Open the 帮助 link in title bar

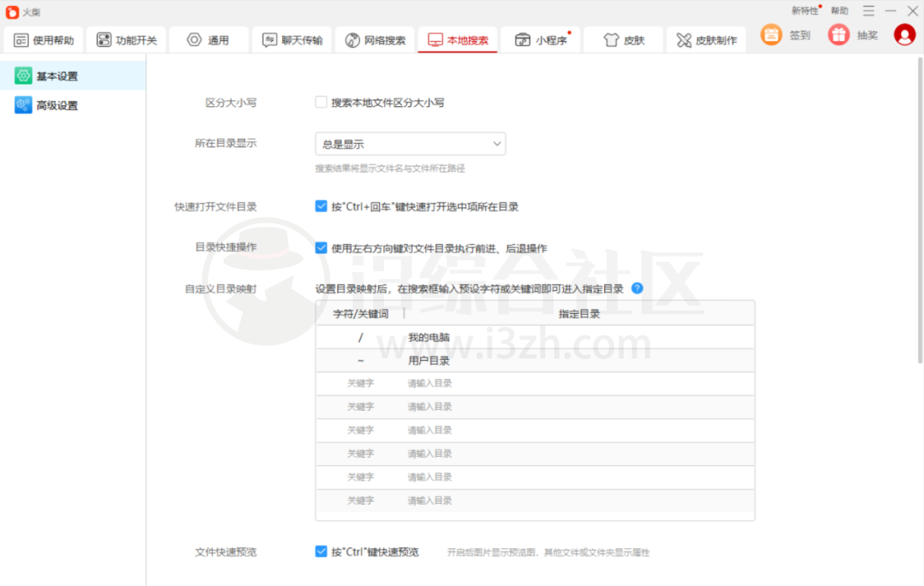click(839, 10)
